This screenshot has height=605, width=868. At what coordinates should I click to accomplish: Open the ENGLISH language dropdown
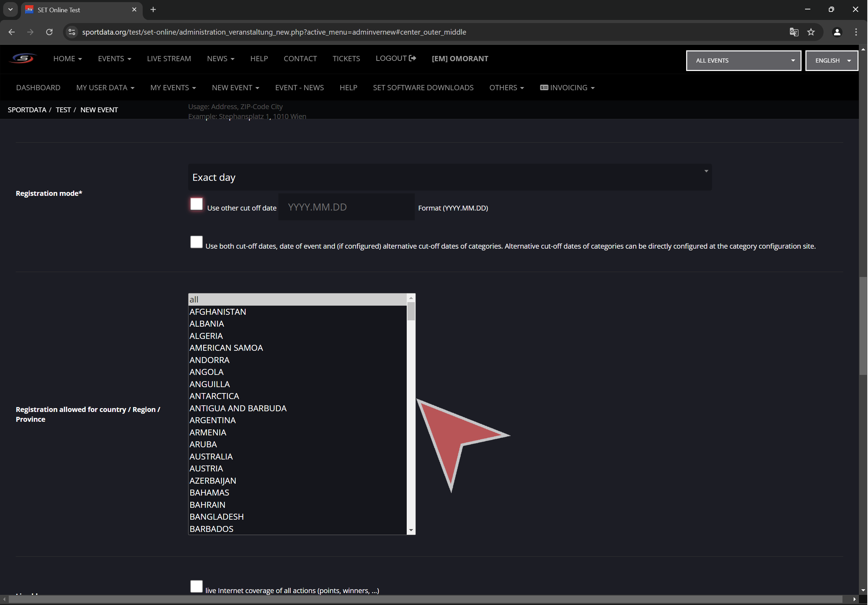[x=831, y=60]
